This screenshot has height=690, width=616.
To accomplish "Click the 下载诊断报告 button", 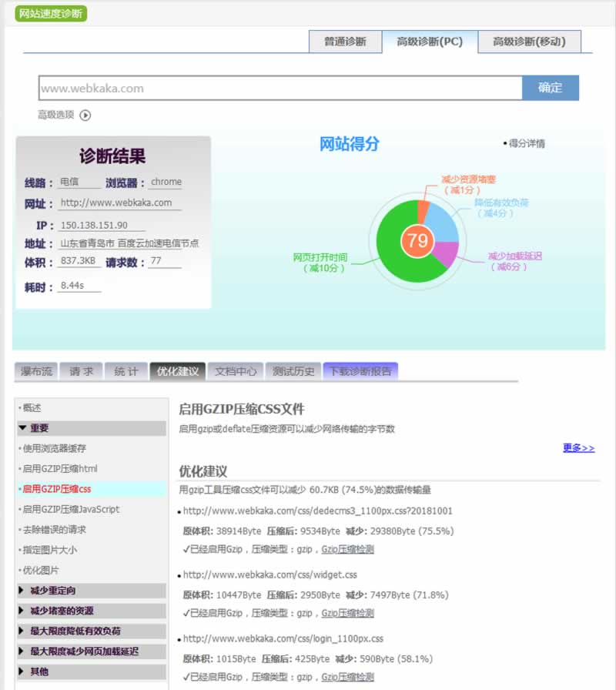I will (360, 371).
